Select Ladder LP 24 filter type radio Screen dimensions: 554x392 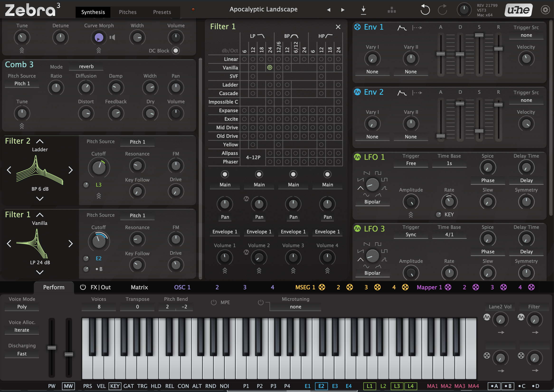click(x=270, y=85)
